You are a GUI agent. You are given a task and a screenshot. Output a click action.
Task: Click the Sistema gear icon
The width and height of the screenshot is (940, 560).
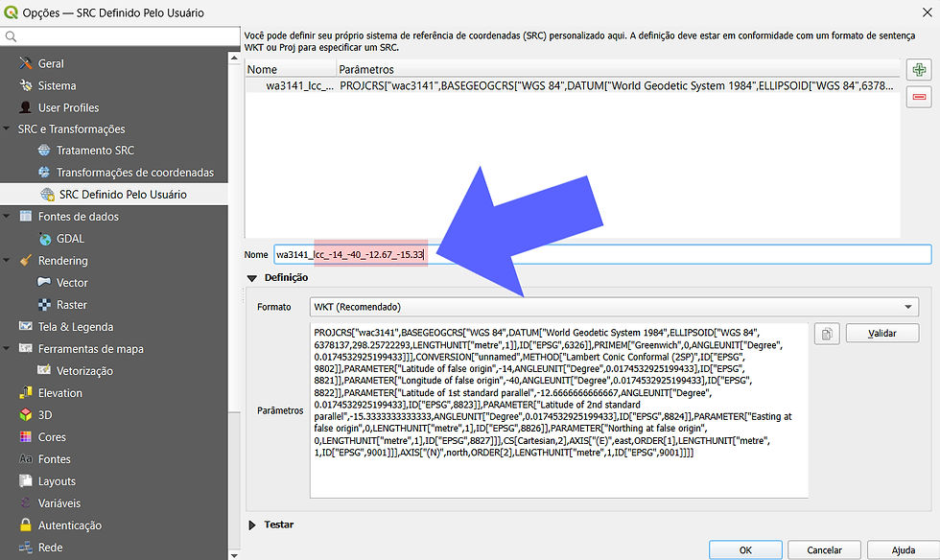[25, 85]
